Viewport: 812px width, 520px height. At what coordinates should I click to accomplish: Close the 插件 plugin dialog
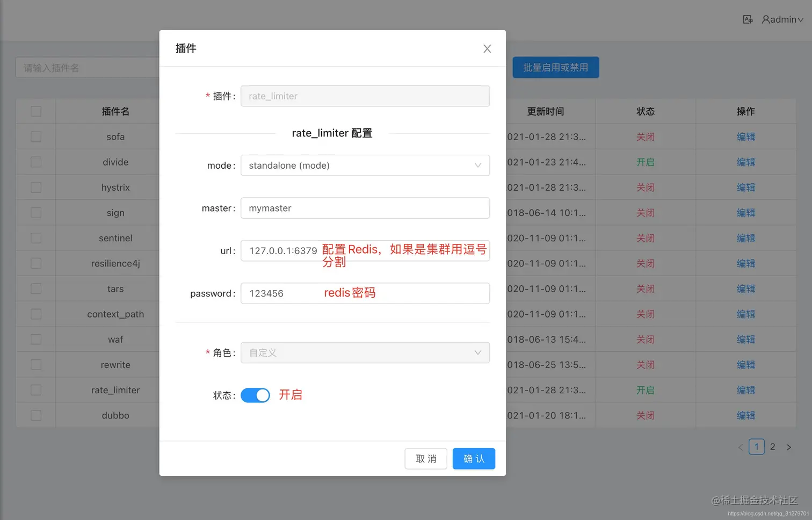(487, 48)
